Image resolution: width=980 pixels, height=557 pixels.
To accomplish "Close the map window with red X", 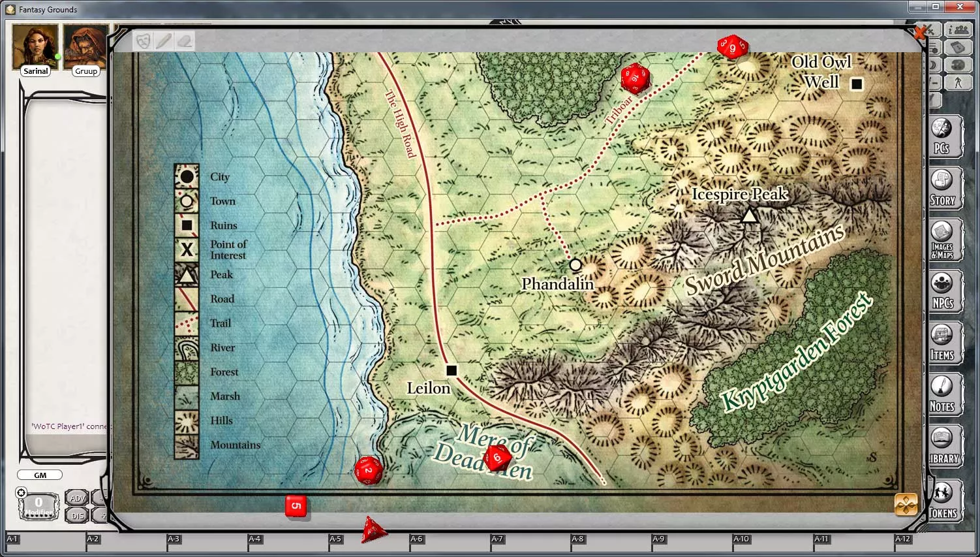I will (x=921, y=31).
